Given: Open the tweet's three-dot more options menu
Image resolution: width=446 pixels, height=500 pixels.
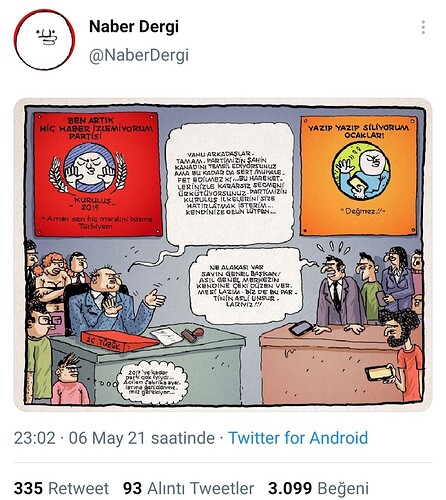Looking at the screenshot, I should (423, 27).
